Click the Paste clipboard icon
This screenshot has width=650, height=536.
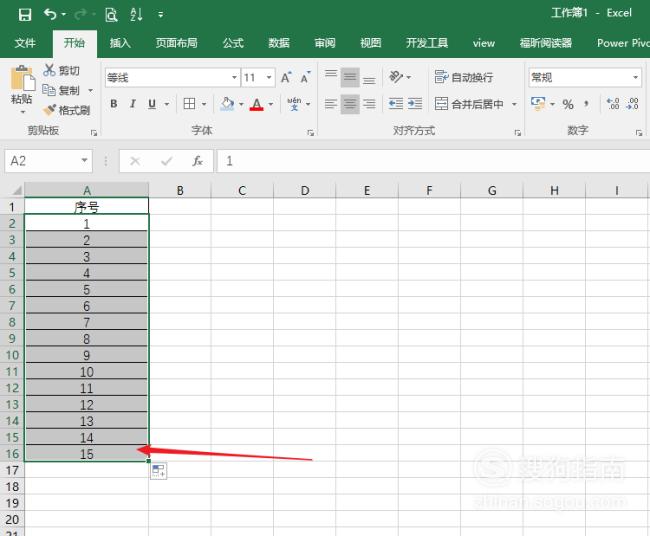tap(22, 78)
